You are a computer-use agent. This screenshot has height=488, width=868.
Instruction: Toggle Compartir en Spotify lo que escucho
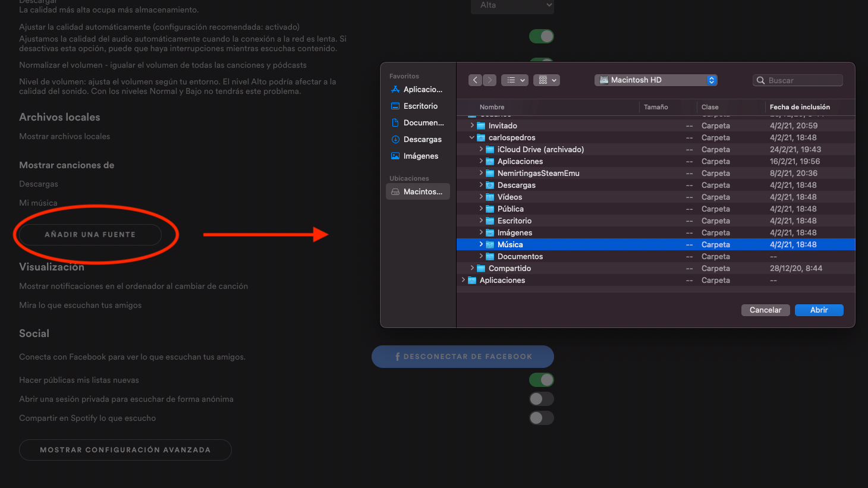coord(542,418)
